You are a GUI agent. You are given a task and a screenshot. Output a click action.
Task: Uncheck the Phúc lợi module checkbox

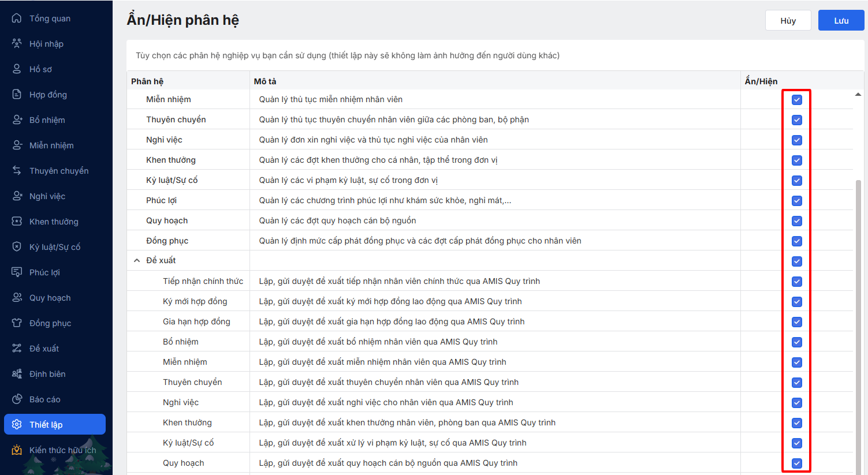coord(797,201)
